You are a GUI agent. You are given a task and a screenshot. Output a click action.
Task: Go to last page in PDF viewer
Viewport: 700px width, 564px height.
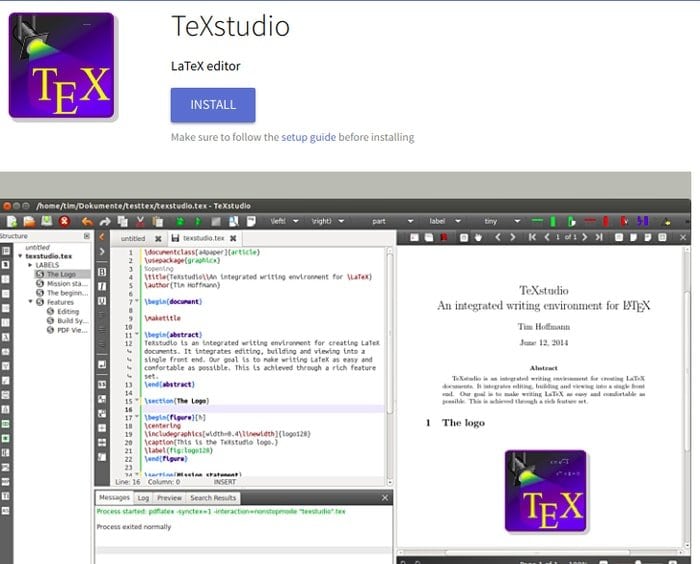click(x=599, y=237)
